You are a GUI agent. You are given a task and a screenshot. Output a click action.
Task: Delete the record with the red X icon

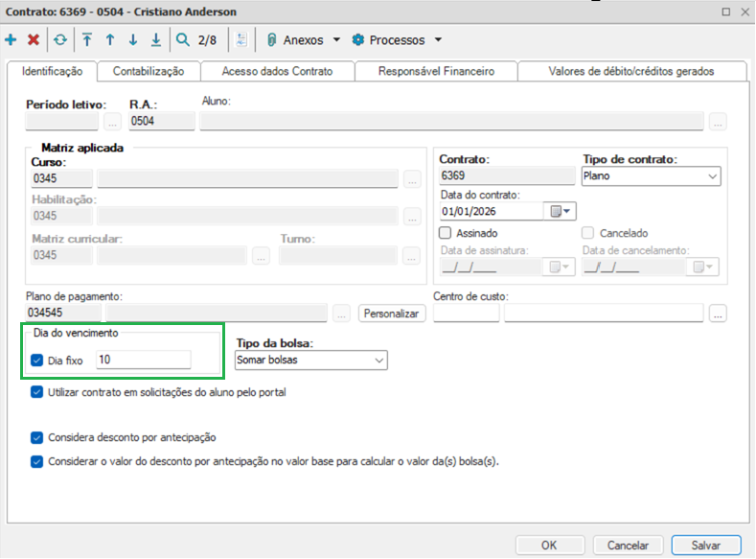(x=34, y=39)
